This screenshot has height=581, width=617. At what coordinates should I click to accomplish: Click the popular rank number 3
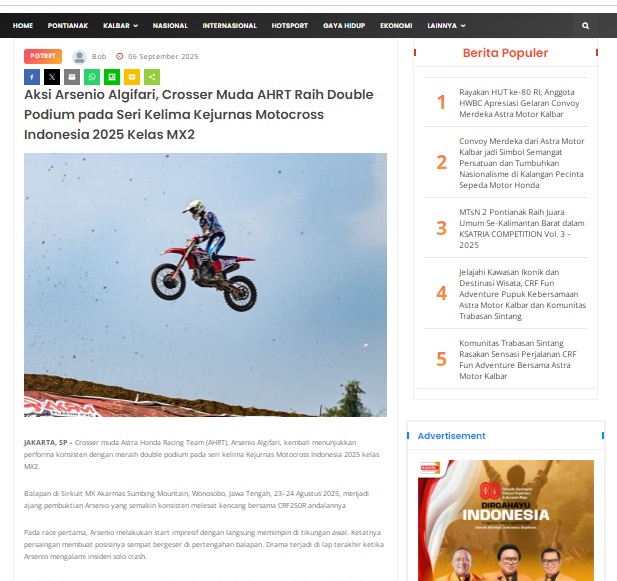(x=441, y=228)
